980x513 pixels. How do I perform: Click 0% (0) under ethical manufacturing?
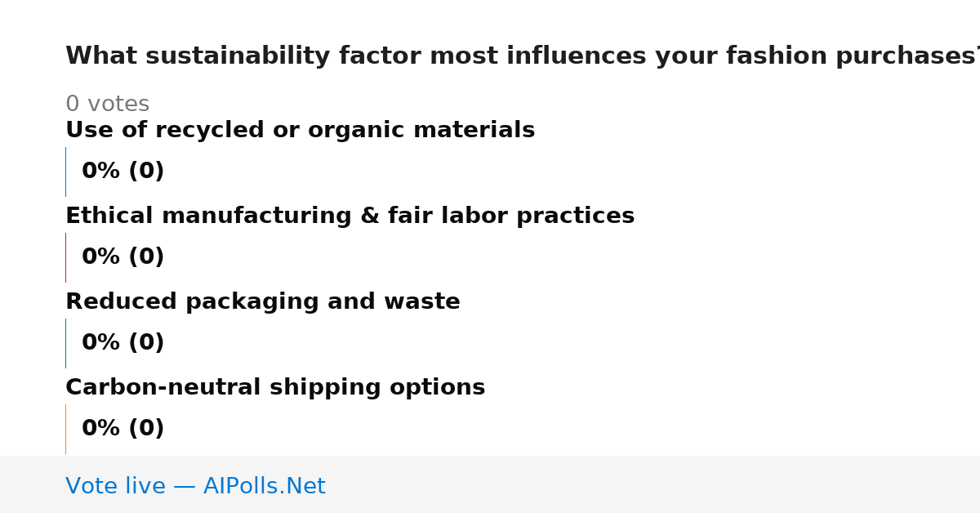[x=122, y=257]
